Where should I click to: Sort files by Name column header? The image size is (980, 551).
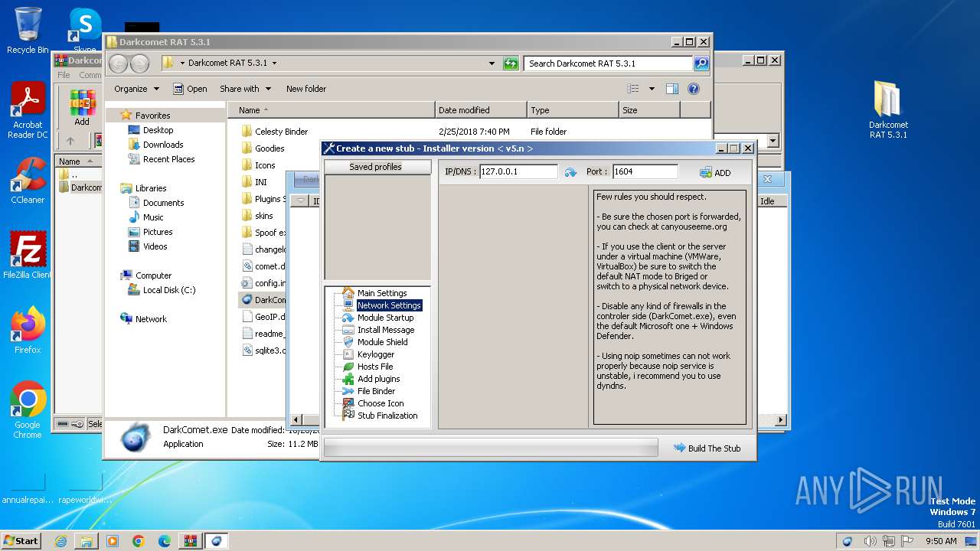tap(331, 110)
